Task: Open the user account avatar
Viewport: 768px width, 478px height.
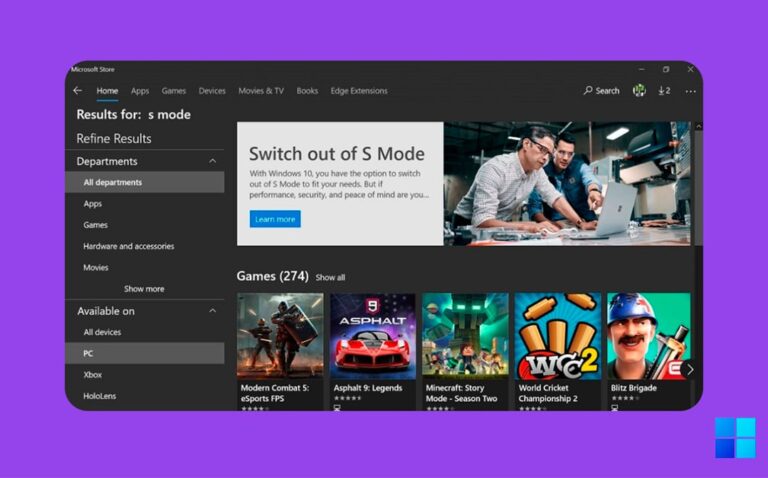Action: click(x=639, y=91)
